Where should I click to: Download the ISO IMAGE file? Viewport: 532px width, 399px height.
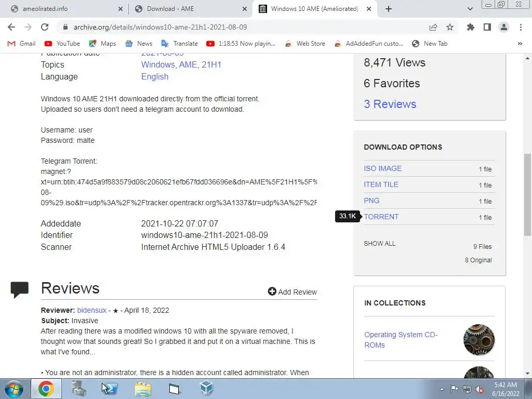tap(383, 168)
